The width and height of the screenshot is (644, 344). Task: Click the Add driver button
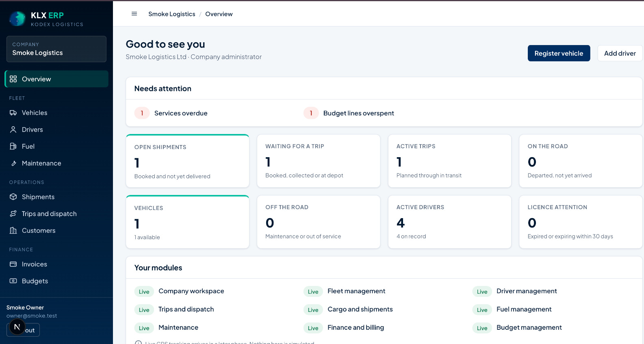(620, 53)
